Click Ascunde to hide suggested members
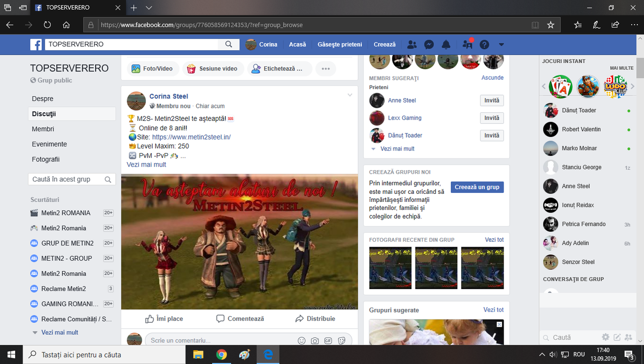 [493, 78]
